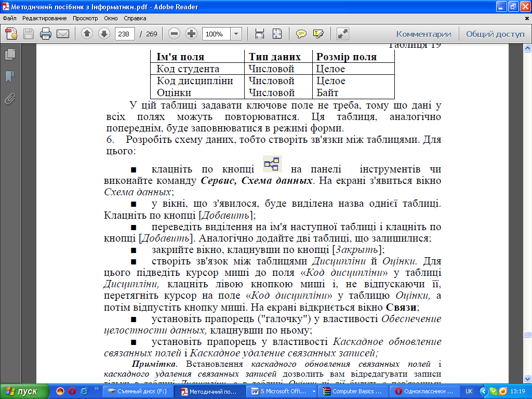This screenshot has height=399, width=532.
Task: Open the Окно menu
Action: click(x=111, y=18)
